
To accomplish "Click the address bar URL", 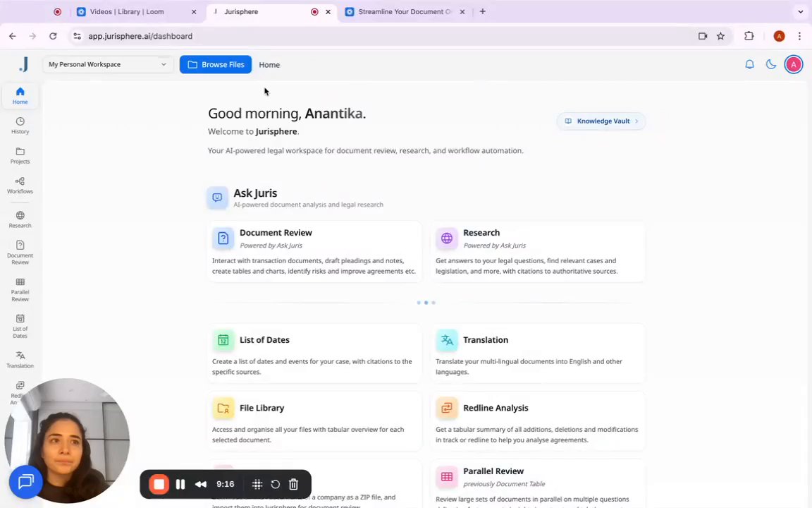I will click(140, 36).
